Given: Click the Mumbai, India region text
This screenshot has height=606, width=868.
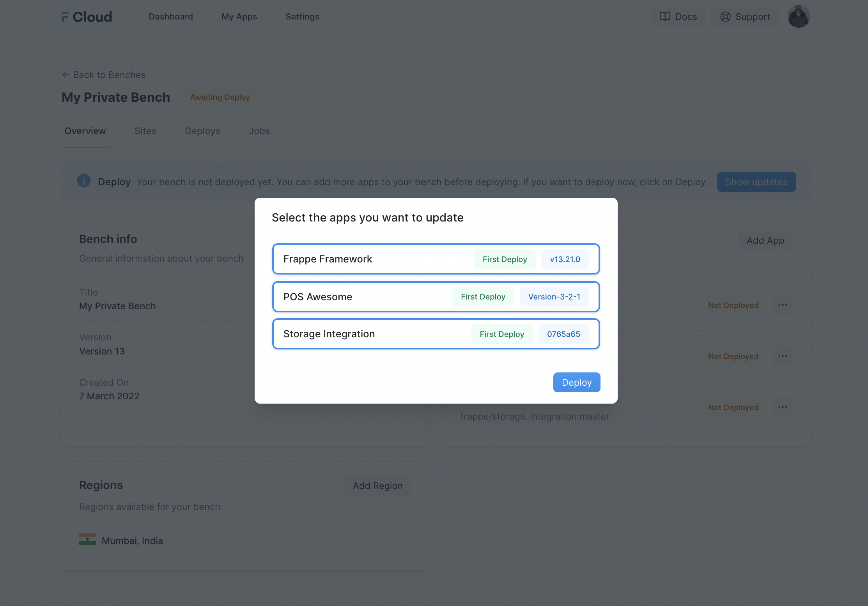Looking at the screenshot, I should coord(132,541).
